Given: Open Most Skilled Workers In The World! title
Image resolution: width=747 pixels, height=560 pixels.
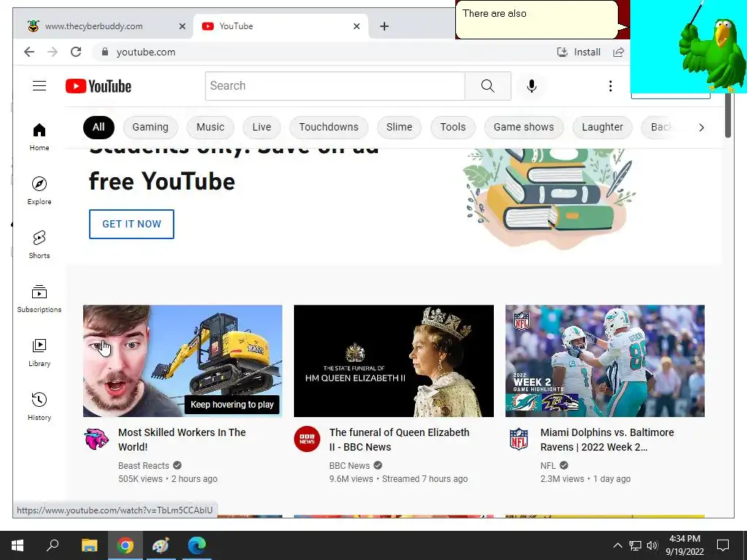Looking at the screenshot, I should point(182,440).
